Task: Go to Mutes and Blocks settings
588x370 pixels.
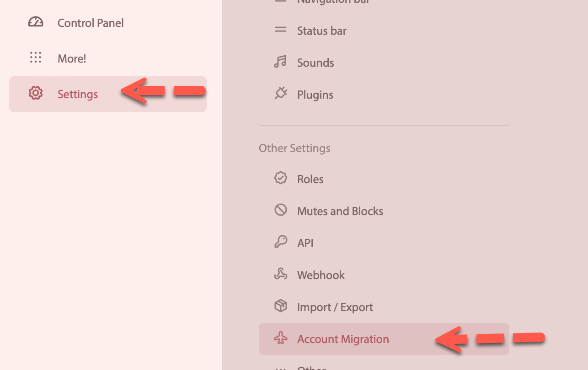Action: 384,211
